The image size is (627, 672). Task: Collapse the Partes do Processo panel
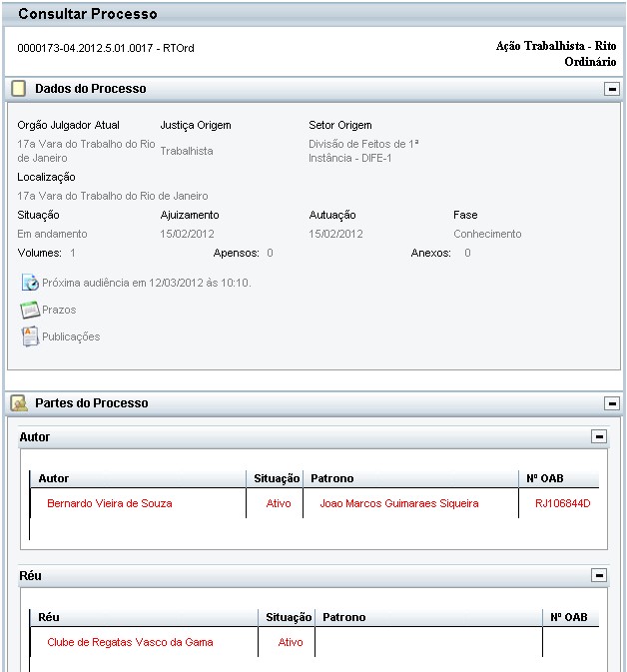(x=611, y=403)
